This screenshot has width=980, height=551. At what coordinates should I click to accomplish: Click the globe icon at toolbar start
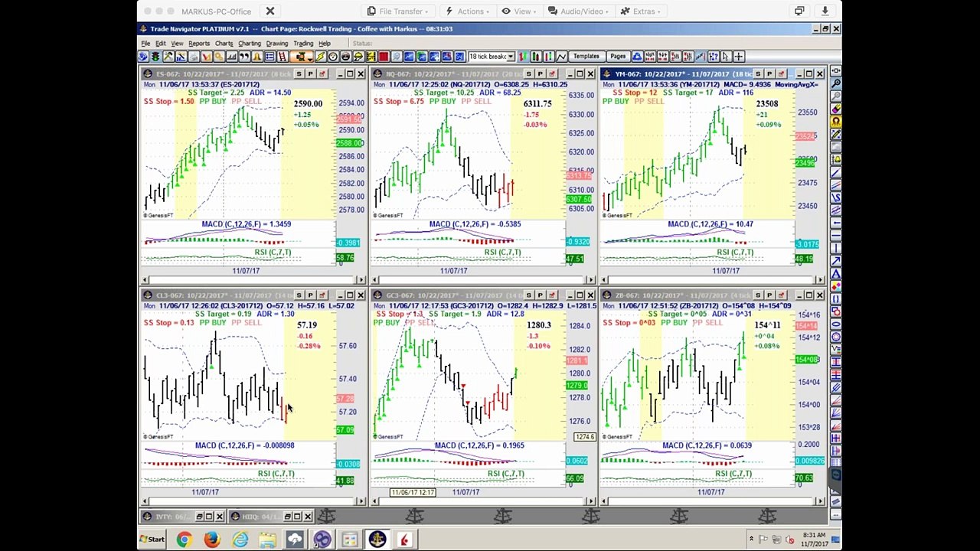tap(143, 57)
